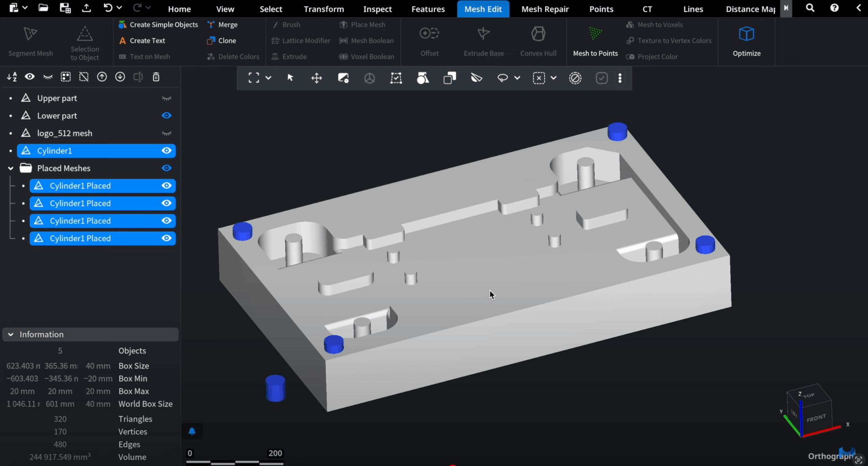Show the hidden Upper part object
This screenshot has width=868, height=466.
tap(166, 98)
